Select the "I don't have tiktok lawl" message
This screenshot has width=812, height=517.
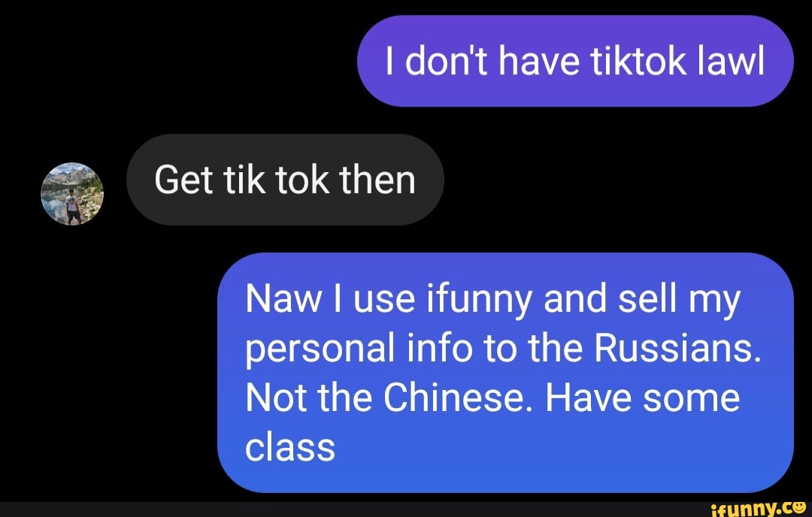[x=575, y=61]
